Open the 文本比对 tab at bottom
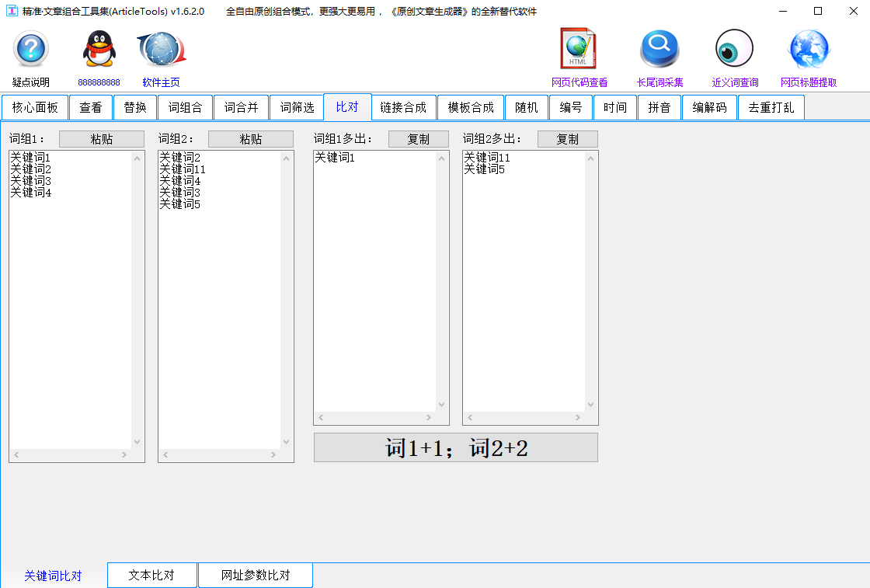 coord(152,575)
